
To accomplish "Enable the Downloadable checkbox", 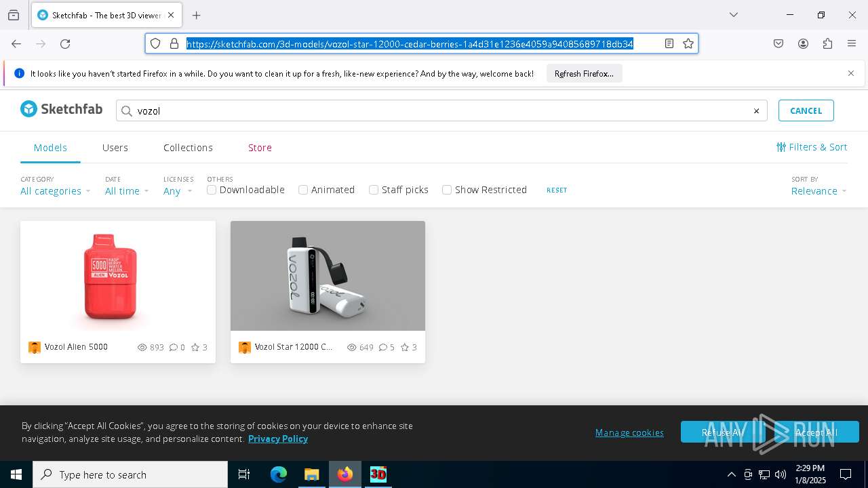I will 212,190.
